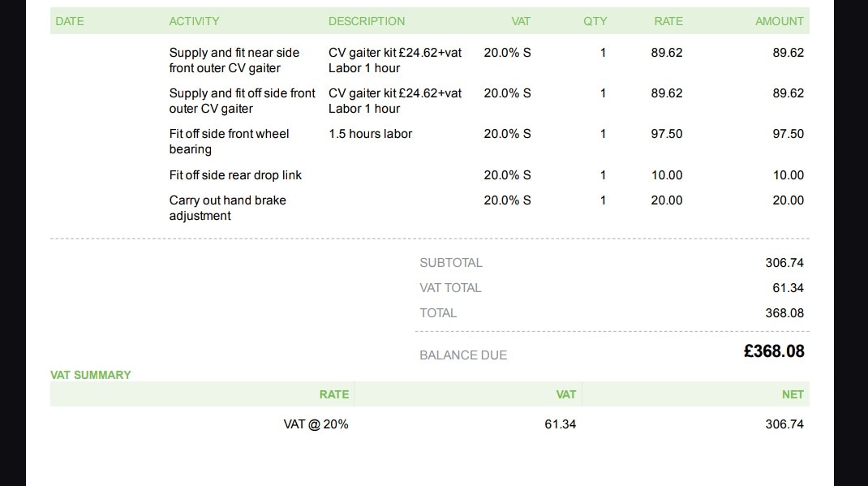Click the QTY column header

click(x=595, y=21)
